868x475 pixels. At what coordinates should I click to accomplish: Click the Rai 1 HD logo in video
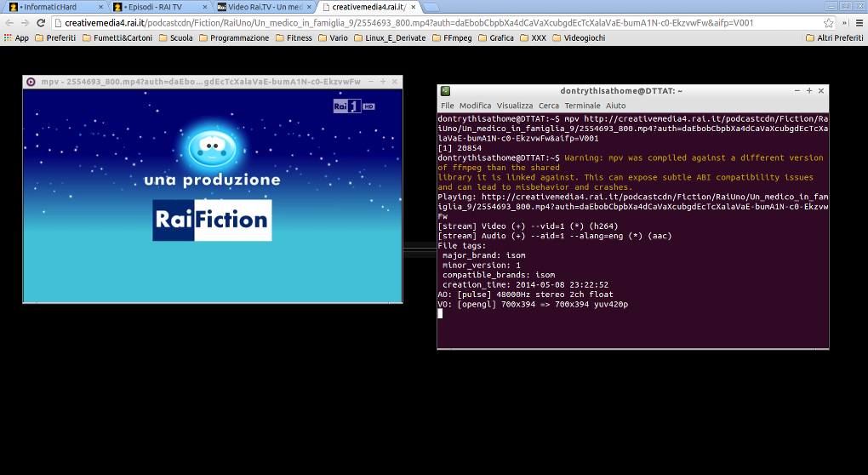[354, 106]
